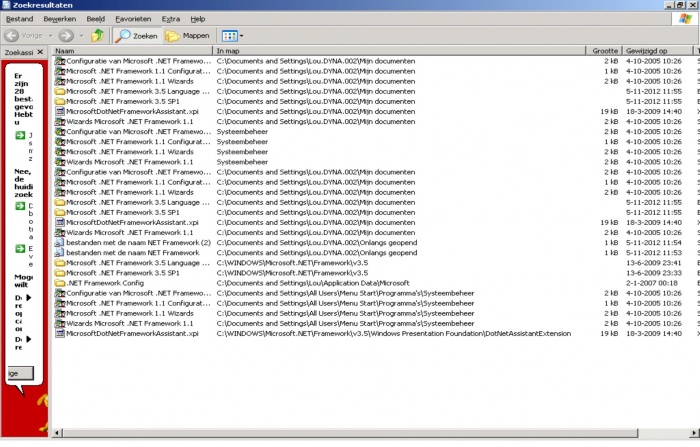Open the Bewerken menu
Image resolution: width=700 pixels, height=447 pixels.
(59, 19)
